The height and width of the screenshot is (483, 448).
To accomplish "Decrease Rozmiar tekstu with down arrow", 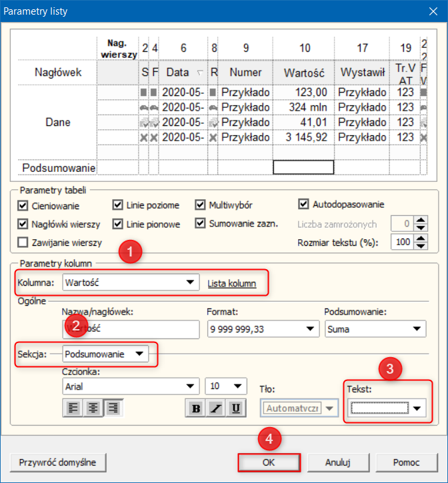I will click(421, 246).
